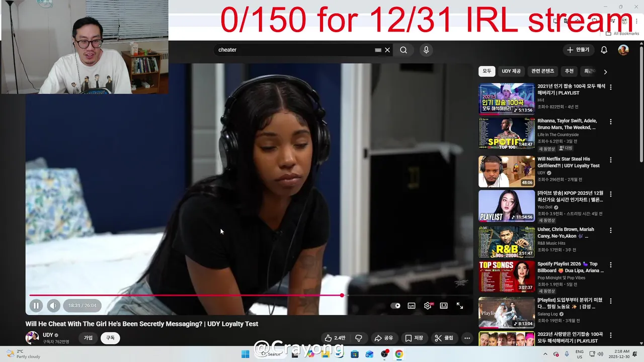Open the All Bookmarks folder
Image resolution: width=644 pixels, height=362 pixels.
pos(622,34)
